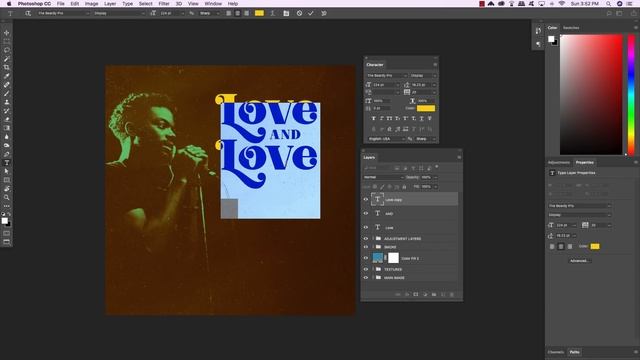Click the foreground color swatch in the toolbox
640x360 pixels.
[x=4, y=221]
